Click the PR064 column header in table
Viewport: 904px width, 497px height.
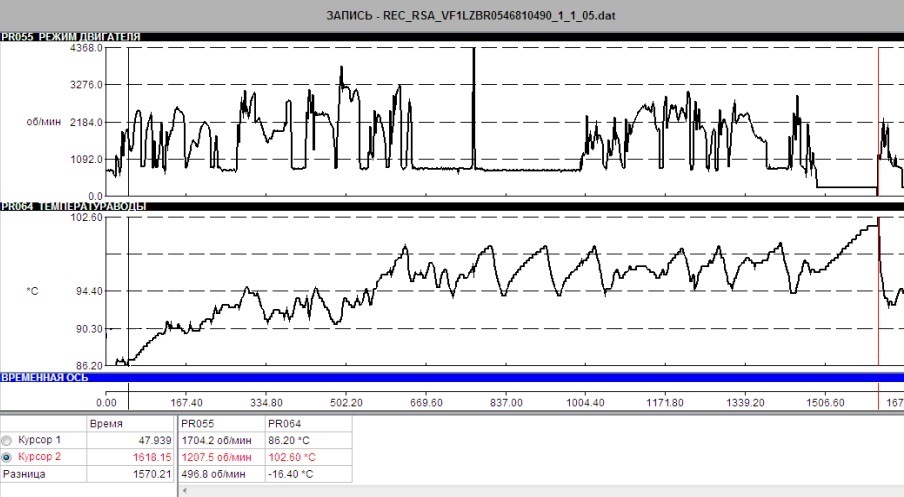click(x=308, y=424)
